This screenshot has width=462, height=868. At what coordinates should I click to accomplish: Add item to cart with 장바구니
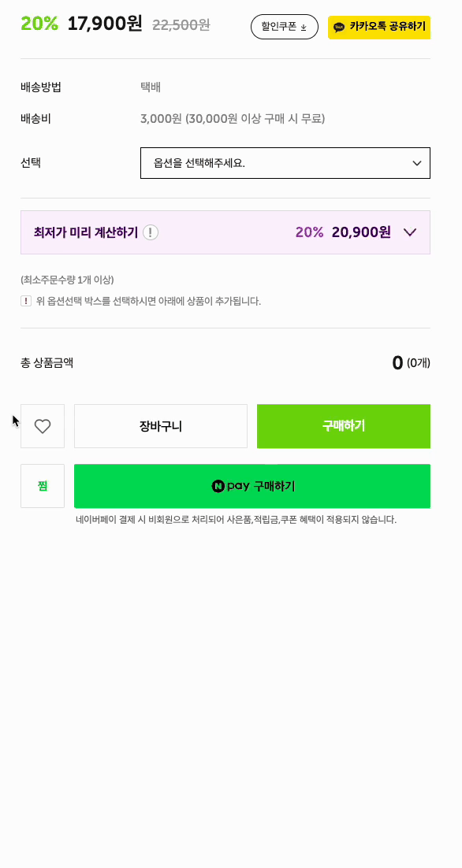coord(161,426)
